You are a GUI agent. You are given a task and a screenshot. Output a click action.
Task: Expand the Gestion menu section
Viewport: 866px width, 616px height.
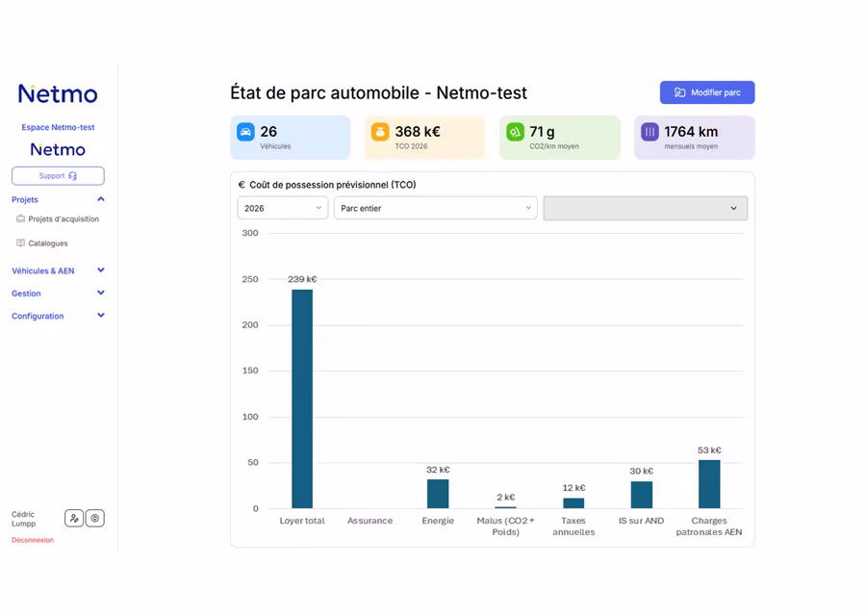(100, 294)
